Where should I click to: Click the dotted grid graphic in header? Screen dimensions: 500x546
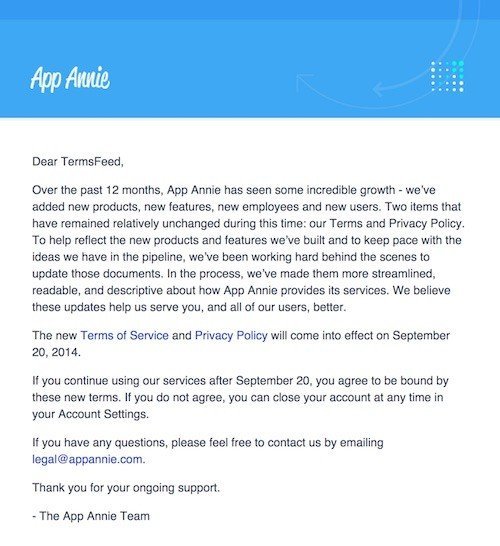coord(447,76)
